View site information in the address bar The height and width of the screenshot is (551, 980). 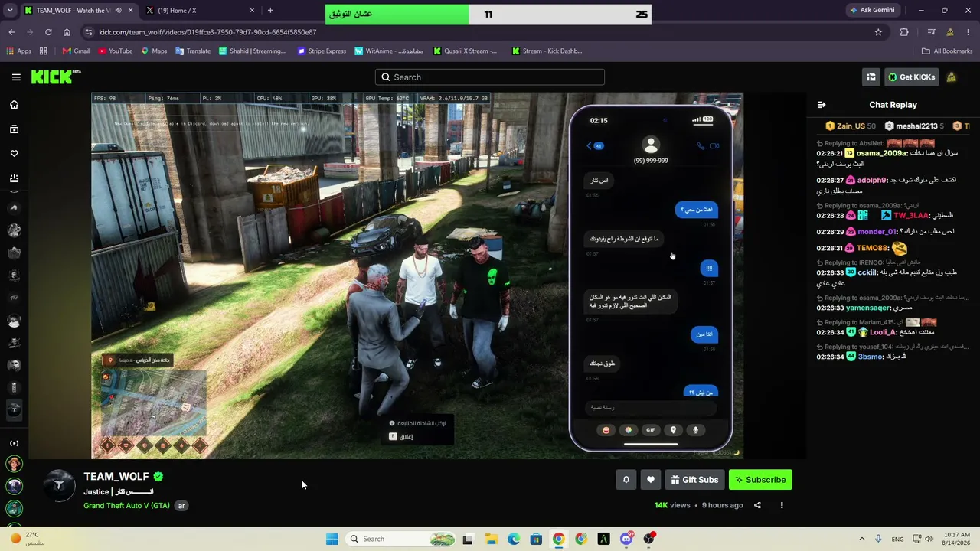(x=89, y=32)
